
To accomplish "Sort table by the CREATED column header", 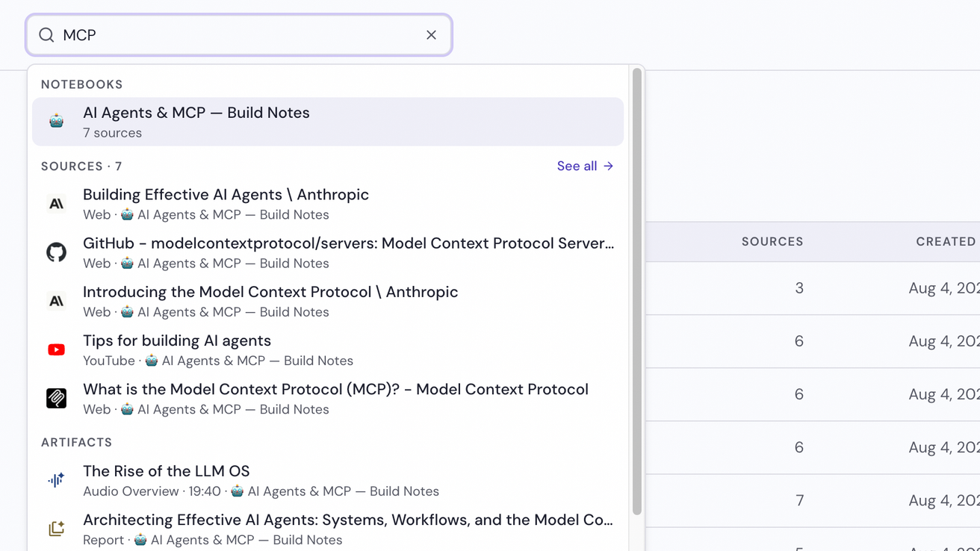I will pyautogui.click(x=946, y=242).
